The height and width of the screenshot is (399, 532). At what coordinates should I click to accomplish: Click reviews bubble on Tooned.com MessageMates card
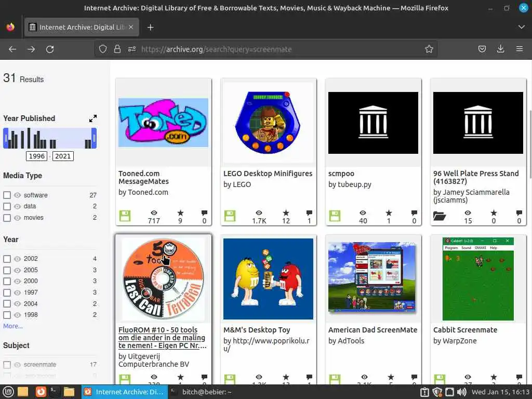coord(204,213)
